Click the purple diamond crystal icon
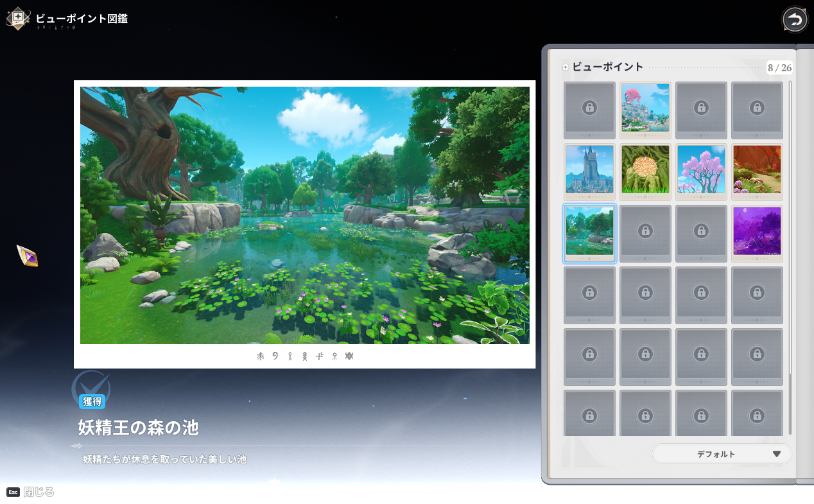Screen dimensions: 814x504 (x=28, y=256)
